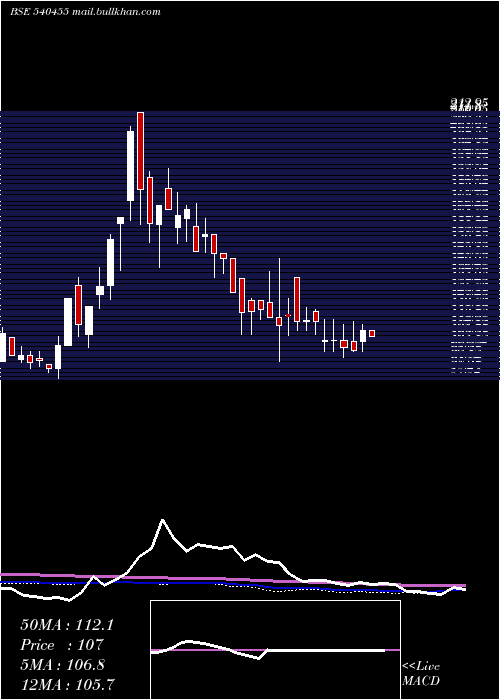Click the tall white candlestick left of peak
This screenshot has height=700, width=500.
(x=130, y=166)
